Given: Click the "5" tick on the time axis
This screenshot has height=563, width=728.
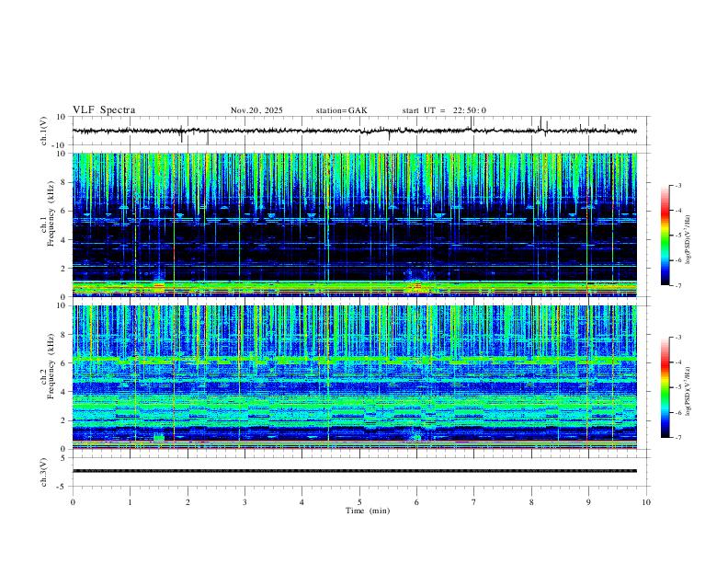Looking at the screenshot, I should 359,502.
